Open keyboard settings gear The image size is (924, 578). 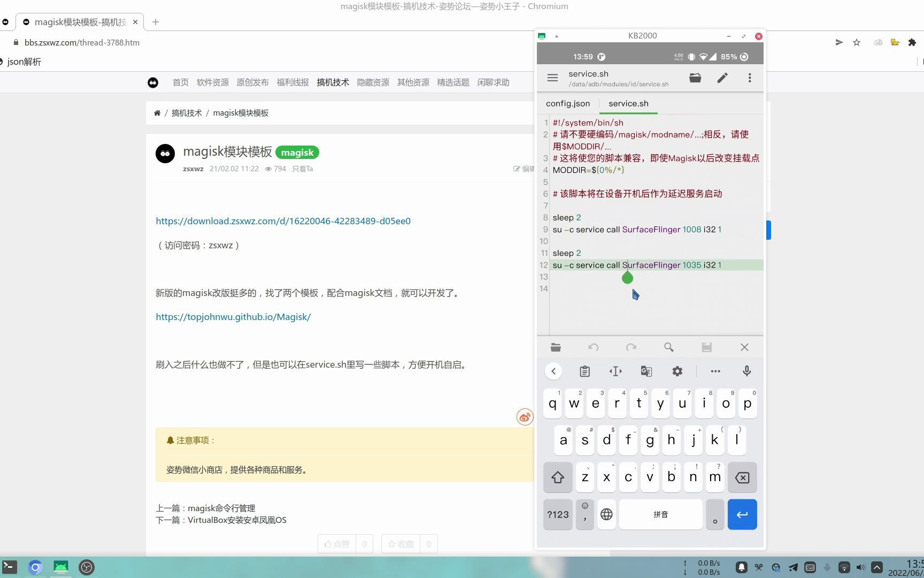click(x=677, y=371)
